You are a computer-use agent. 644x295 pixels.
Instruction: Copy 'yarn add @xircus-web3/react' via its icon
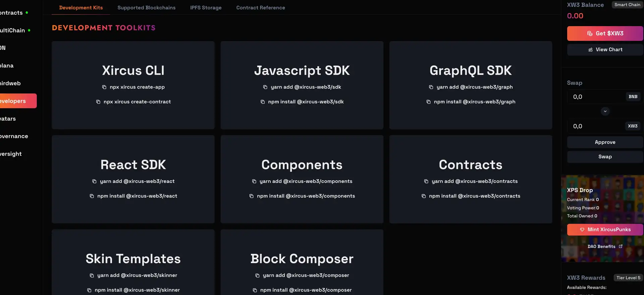coord(94,181)
